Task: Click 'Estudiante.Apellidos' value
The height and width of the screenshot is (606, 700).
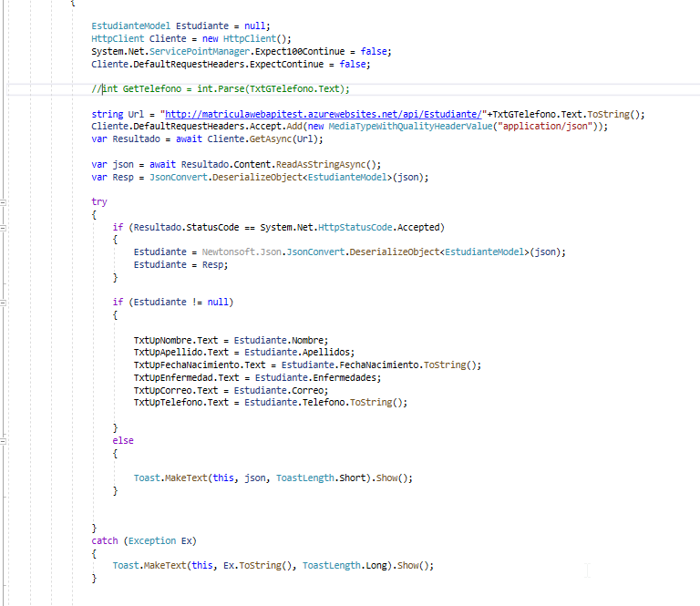Action: pyautogui.click(x=299, y=353)
